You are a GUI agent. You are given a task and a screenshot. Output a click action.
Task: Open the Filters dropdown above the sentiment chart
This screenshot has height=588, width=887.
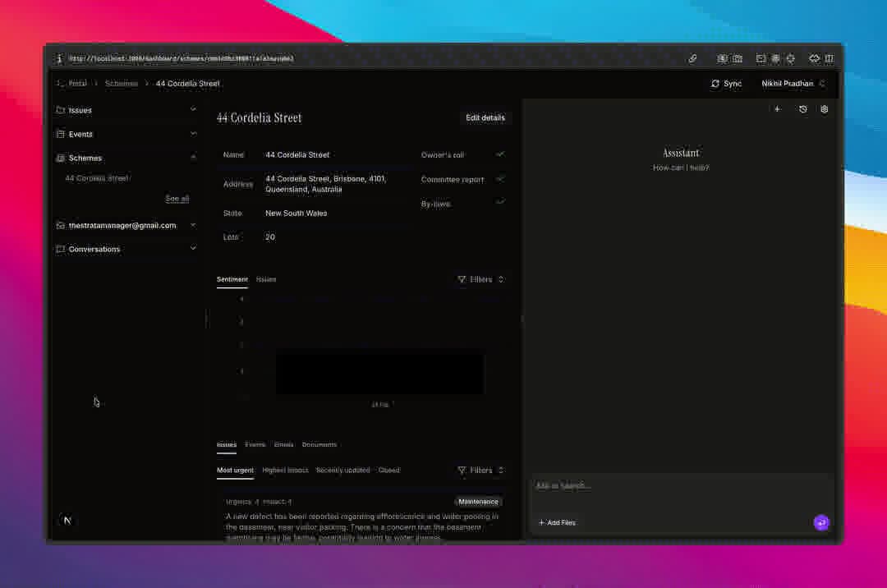480,280
